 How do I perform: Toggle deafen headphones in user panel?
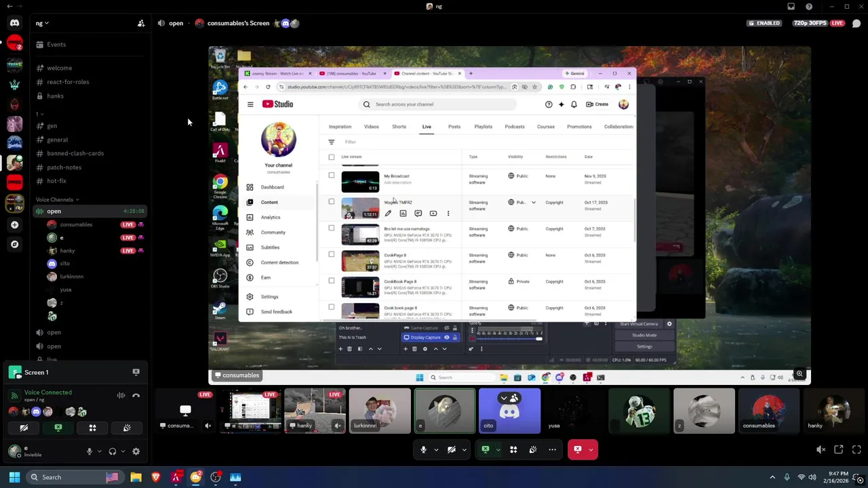pos(113,451)
